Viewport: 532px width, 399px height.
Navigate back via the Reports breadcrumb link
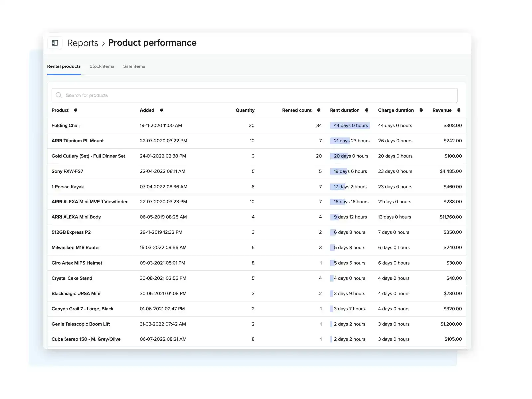82,43
